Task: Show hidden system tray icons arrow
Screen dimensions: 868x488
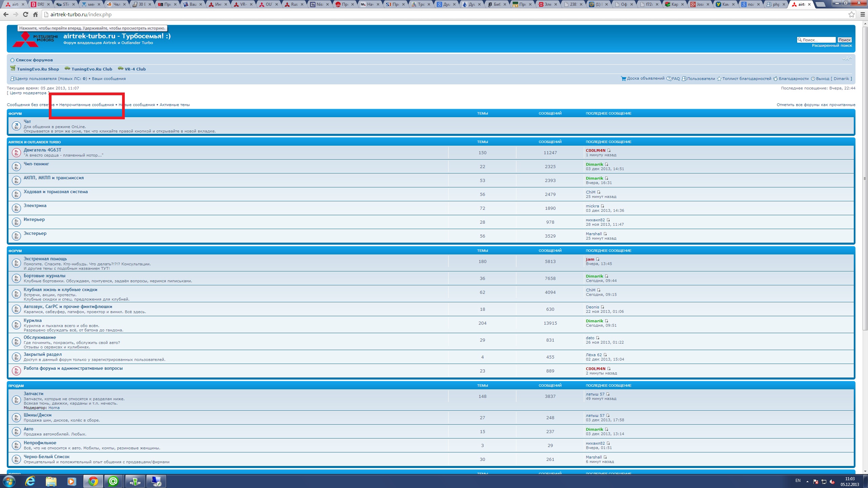Action: (x=807, y=482)
